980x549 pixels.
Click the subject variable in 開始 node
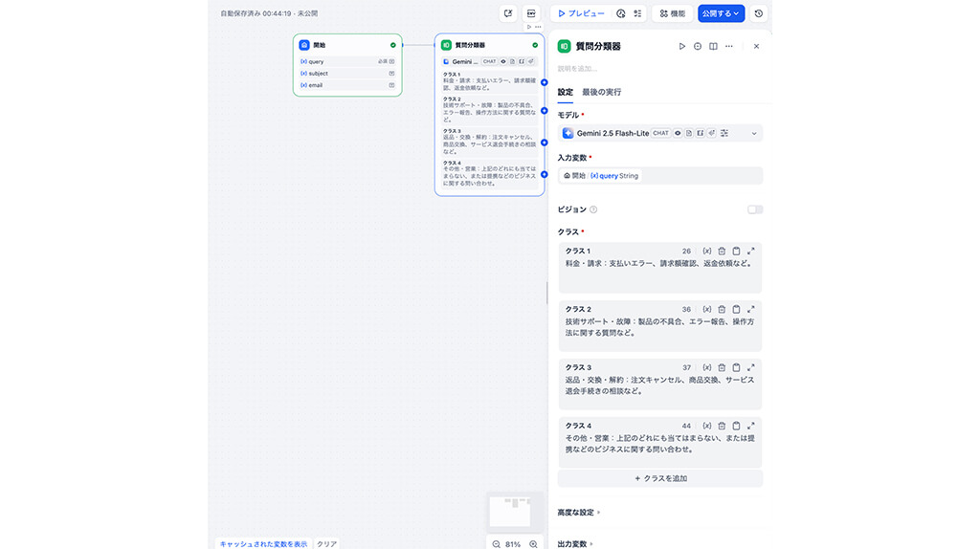[x=347, y=73]
